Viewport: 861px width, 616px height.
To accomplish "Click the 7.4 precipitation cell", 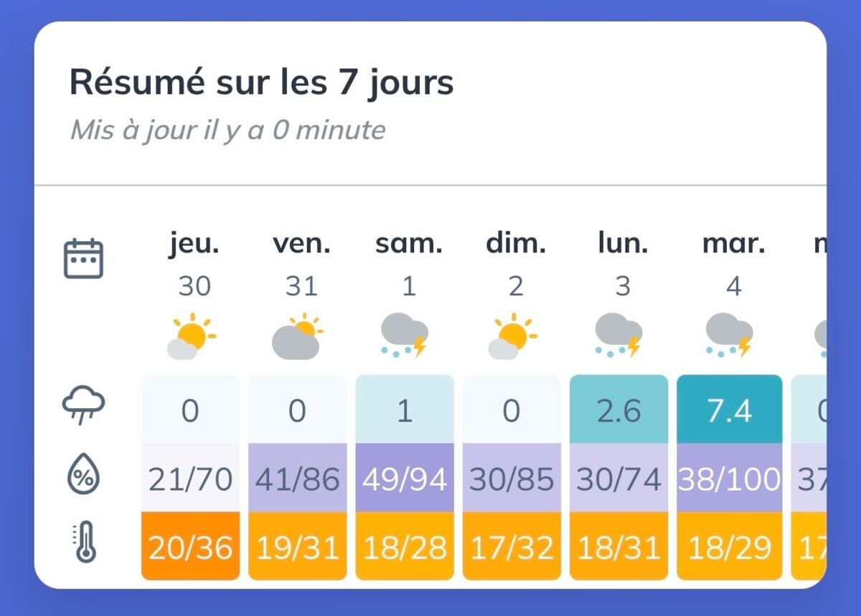I will coord(729,409).
